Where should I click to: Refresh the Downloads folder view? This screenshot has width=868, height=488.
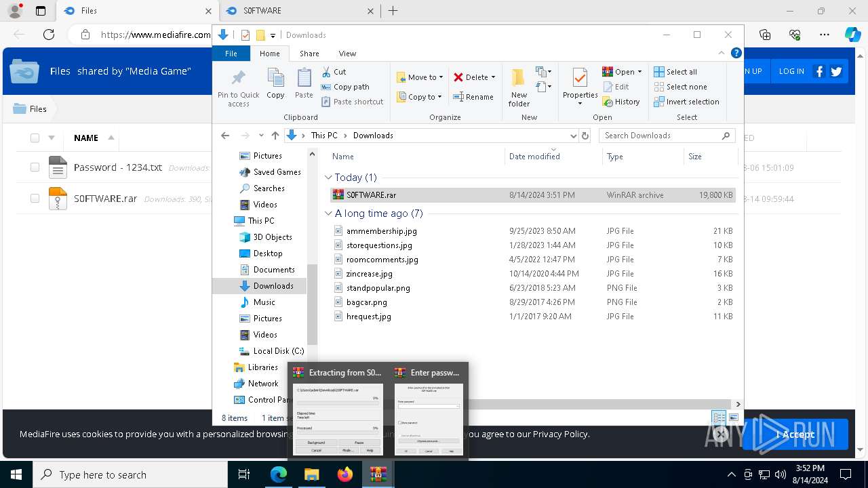585,136
